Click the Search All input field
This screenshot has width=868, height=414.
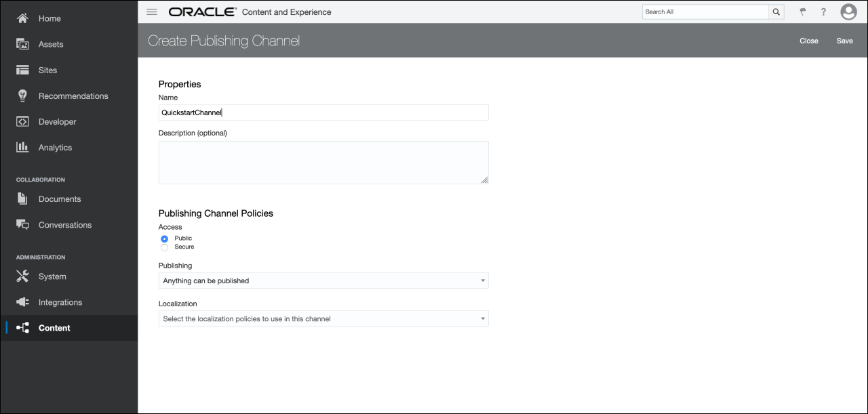[x=705, y=12]
